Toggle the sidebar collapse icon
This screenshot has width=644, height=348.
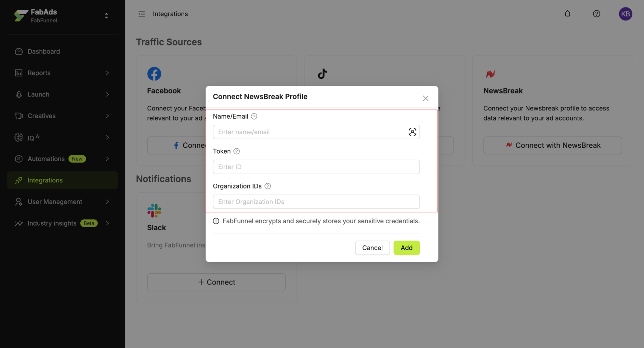142,14
